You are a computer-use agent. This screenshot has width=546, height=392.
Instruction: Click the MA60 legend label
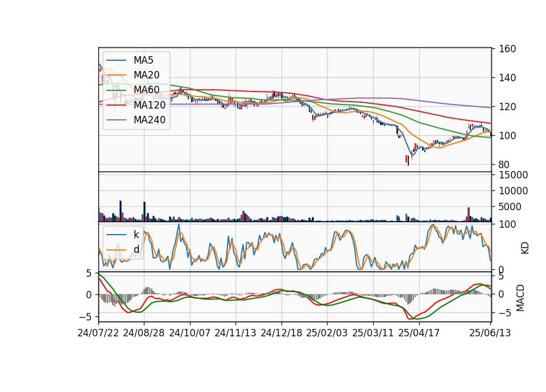tap(146, 90)
